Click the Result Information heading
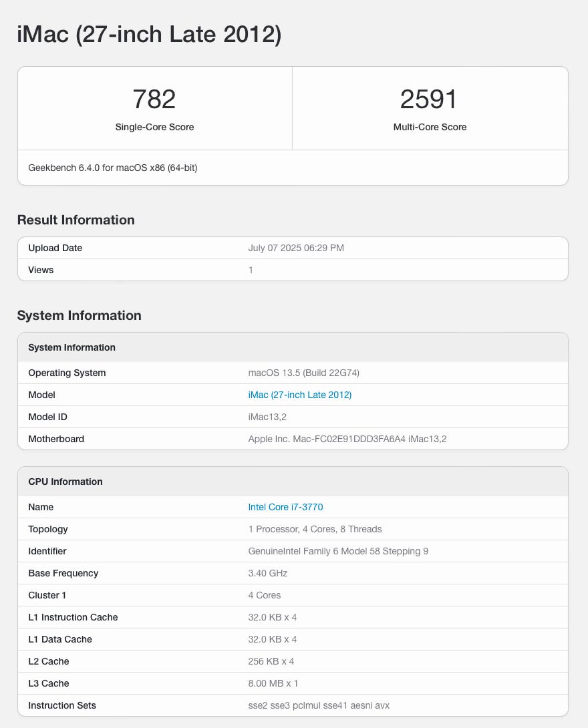 76,220
